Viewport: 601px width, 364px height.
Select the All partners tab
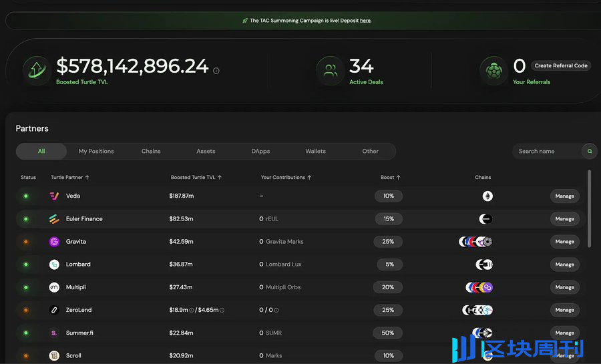(41, 152)
